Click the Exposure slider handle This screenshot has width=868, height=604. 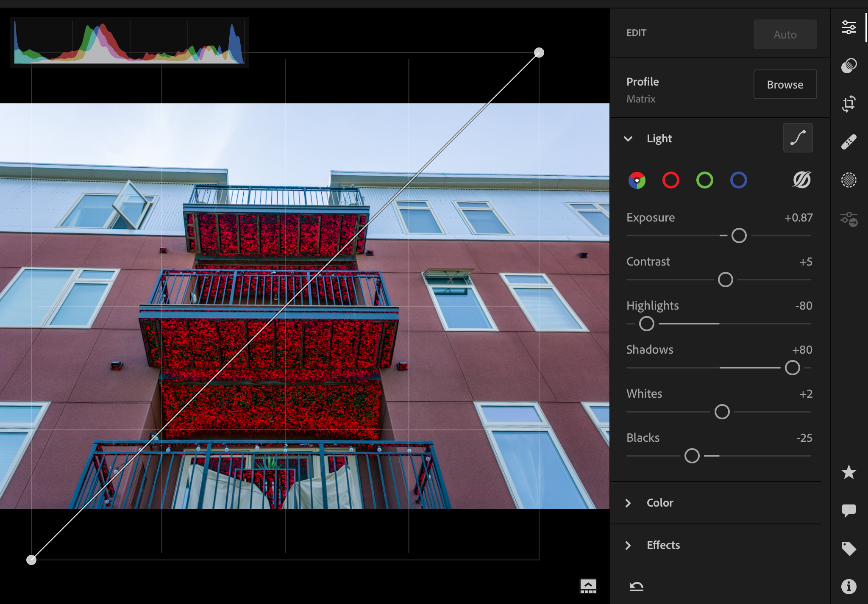[x=739, y=236]
